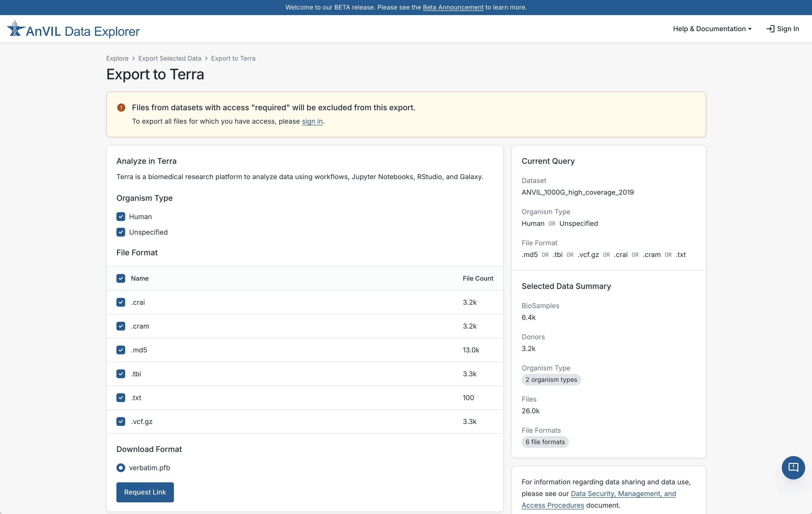Click the 2 organism types chip
The width and height of the screenshot is (812, 514).
(551, 379)
